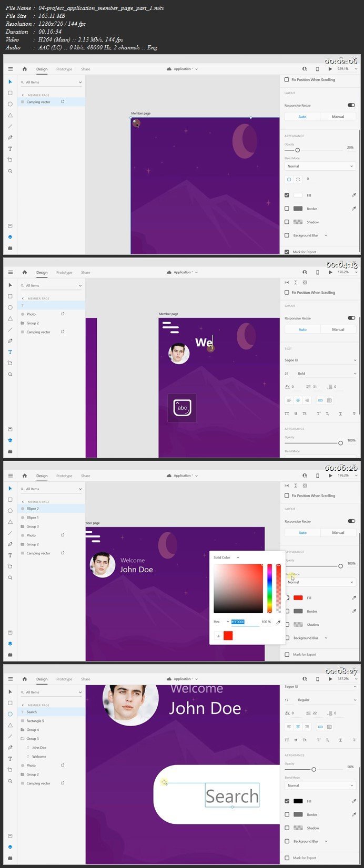Add color swatch with plus in 00:06:20 frame
Viewport: 364px width, 868px height.
218,636
